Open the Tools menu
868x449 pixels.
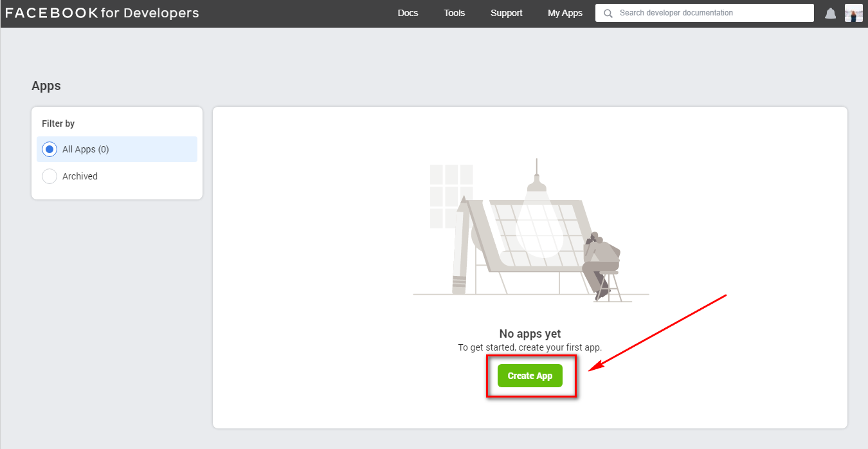coord(454,13)
